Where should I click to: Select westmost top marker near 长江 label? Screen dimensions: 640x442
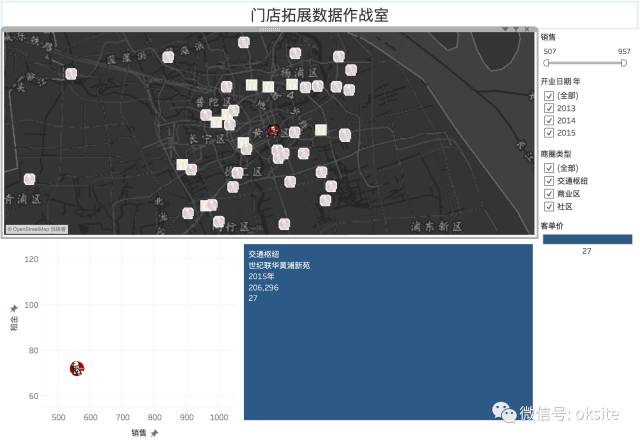click(x=71, y=74)
